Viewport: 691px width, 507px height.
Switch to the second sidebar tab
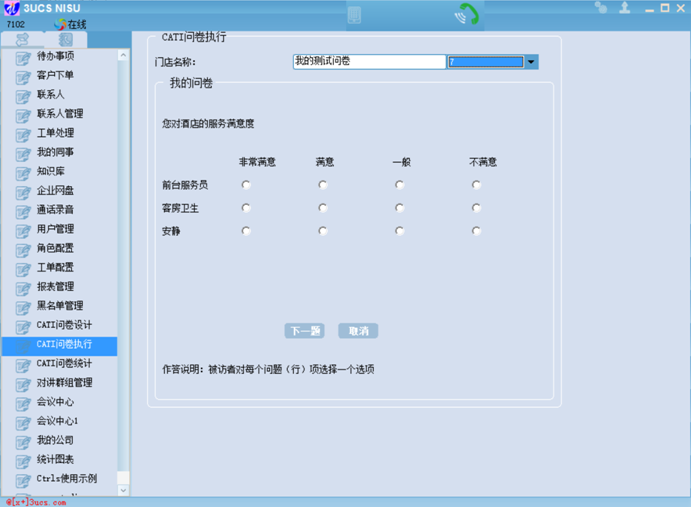(66, 40)
